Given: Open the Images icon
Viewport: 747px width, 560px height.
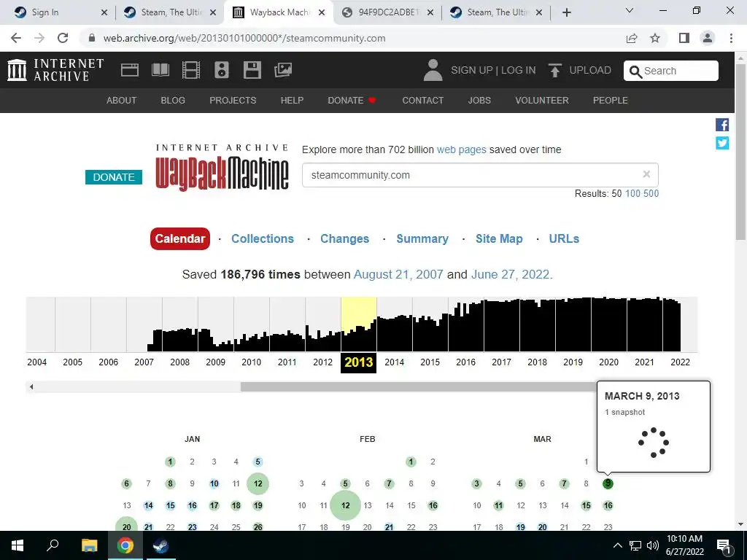Looking at the screenshot, I should click(283, 70).
